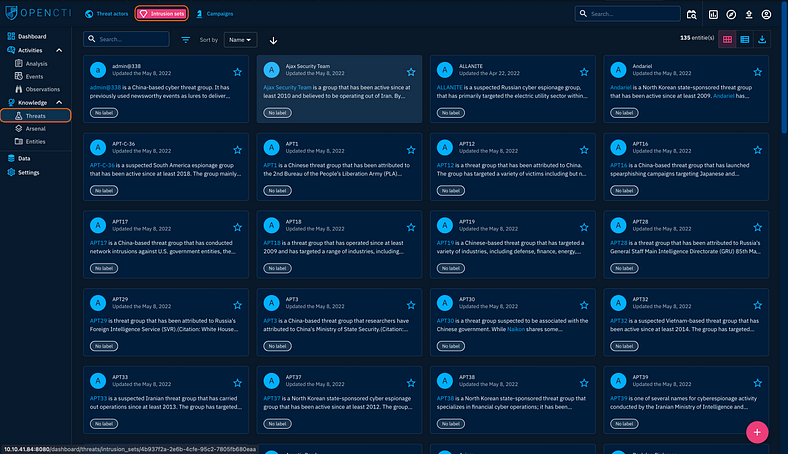
Task: Add new intrusion set plus button
Action: pyautogui.click(x=757, y=432)
